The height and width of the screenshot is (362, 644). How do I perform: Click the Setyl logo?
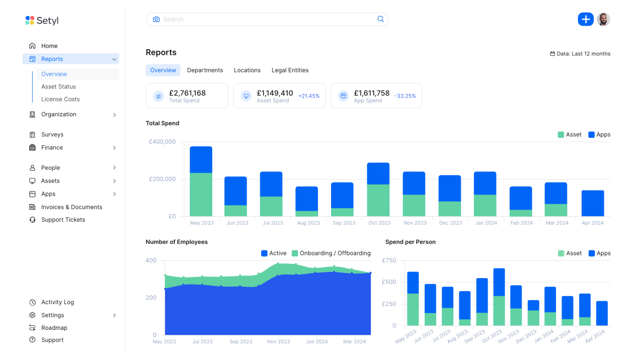point(42,21)
